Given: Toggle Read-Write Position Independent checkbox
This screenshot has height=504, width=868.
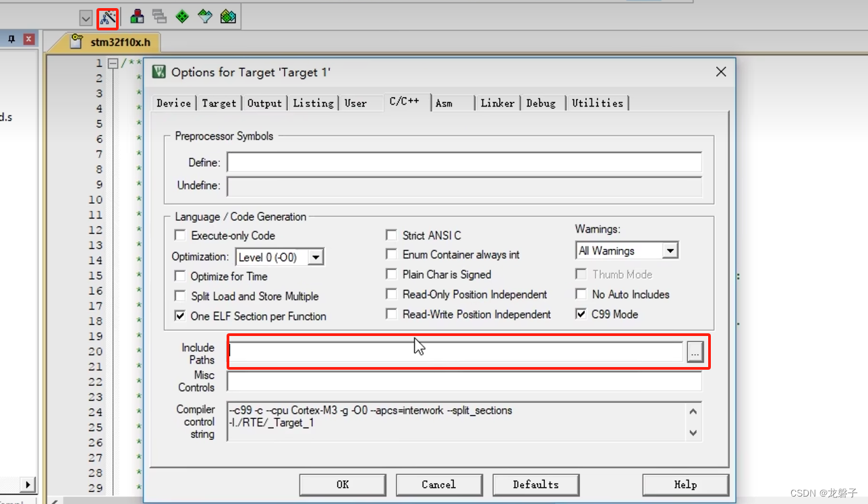Looking at the screenshot, I should coord(391,314).
